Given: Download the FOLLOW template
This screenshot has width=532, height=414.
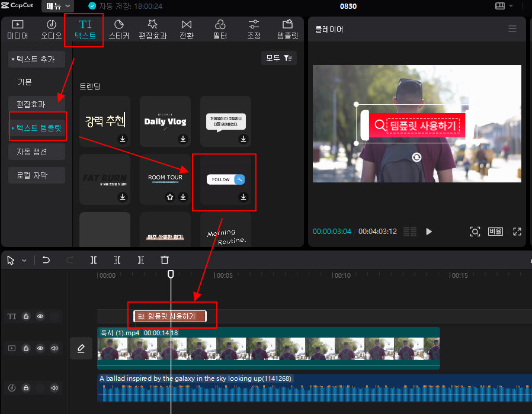Looking at the screenshot, I should (x=243, y=197).
